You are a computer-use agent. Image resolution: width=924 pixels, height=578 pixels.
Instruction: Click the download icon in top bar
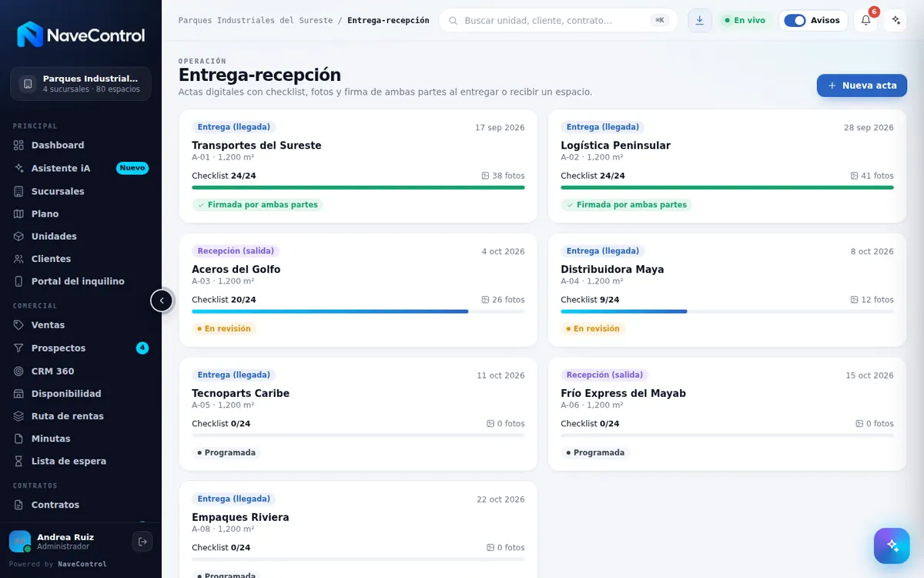(x=699, y=20)
